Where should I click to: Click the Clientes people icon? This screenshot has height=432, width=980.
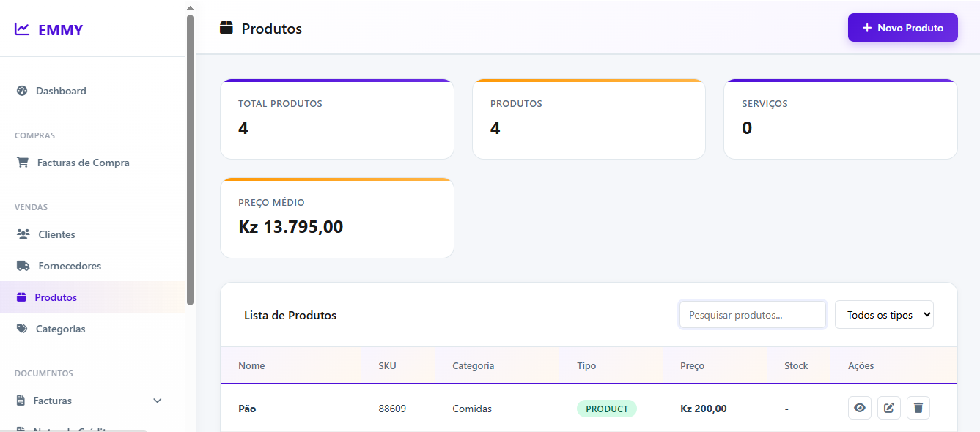pyautogui.click(x=23, y=234)
